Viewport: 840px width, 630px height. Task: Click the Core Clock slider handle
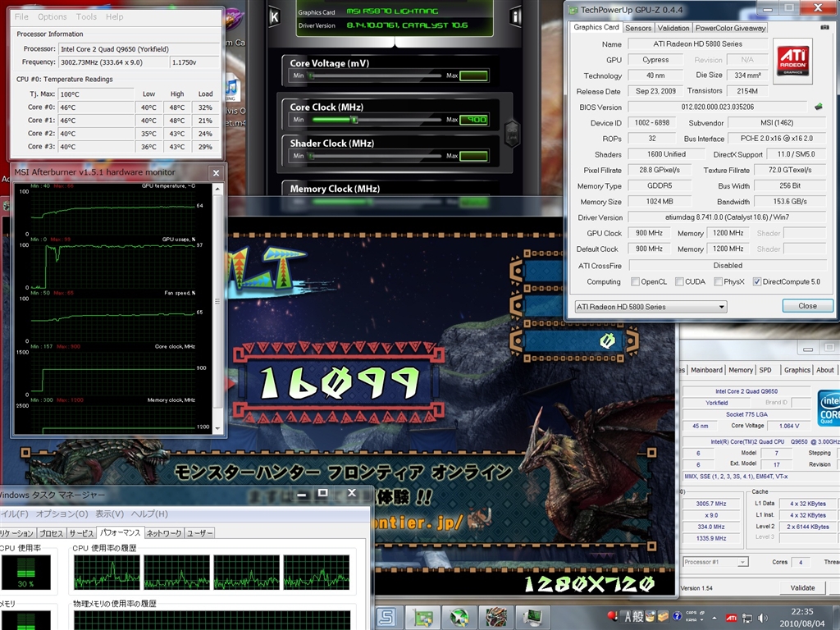pyautogui.click(x=354, y=120)
